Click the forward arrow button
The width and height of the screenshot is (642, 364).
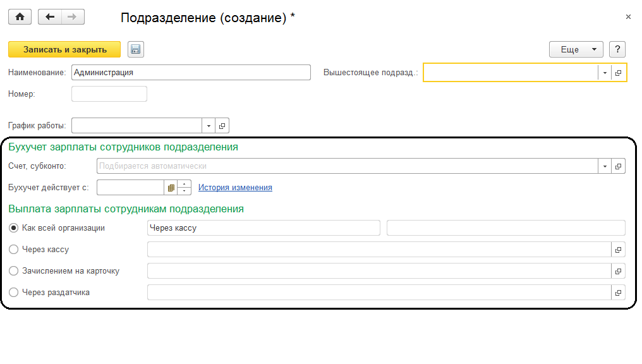pos(72,17)
